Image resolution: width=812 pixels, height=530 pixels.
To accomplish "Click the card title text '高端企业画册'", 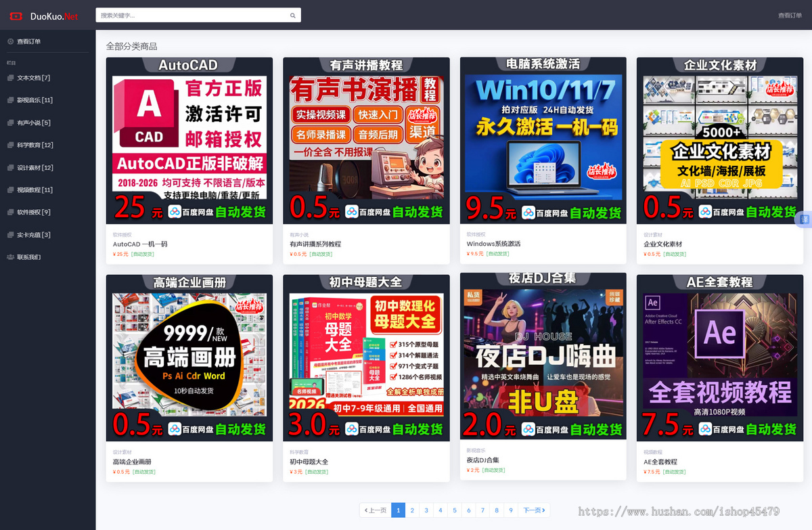I will click(132, 462).
